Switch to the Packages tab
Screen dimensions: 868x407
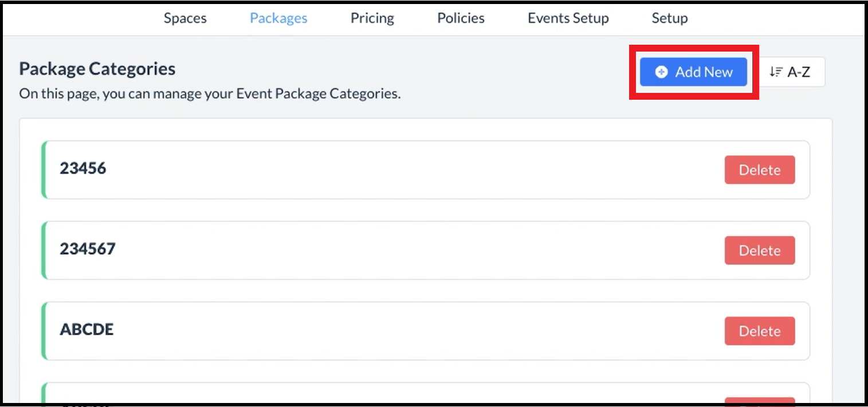click(278, 18)
